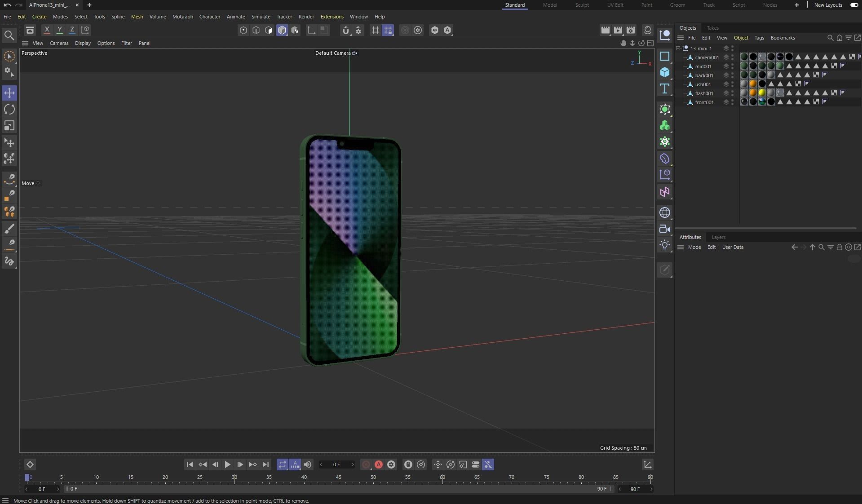Screen dimensions: 862x504
Task: Click the current frame 0 F field
Action: [x=336, y=464]
